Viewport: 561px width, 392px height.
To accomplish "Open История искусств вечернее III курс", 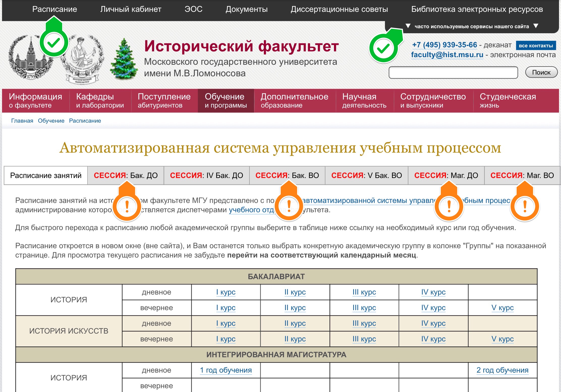I will pos(364,339).
